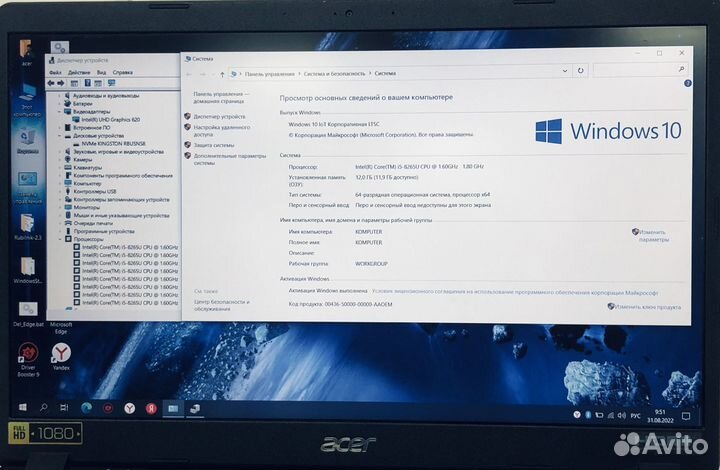Open taskbar search magnifier
The width and height of the screenshot is (720, 470).
pyautogui.click(x=44, y=407)
